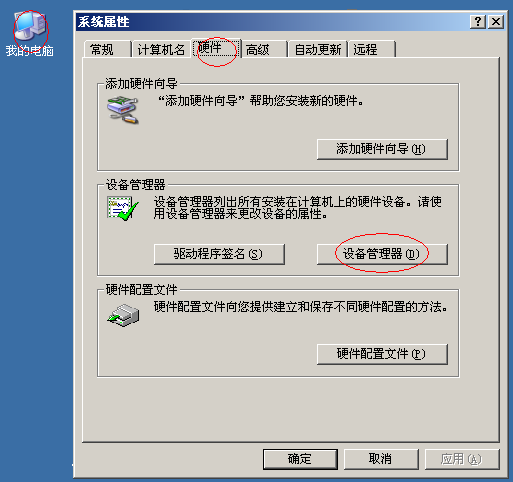Confirm with the 确定 button
This screenshot has height=482, width=513.
(x=300, y=459)
